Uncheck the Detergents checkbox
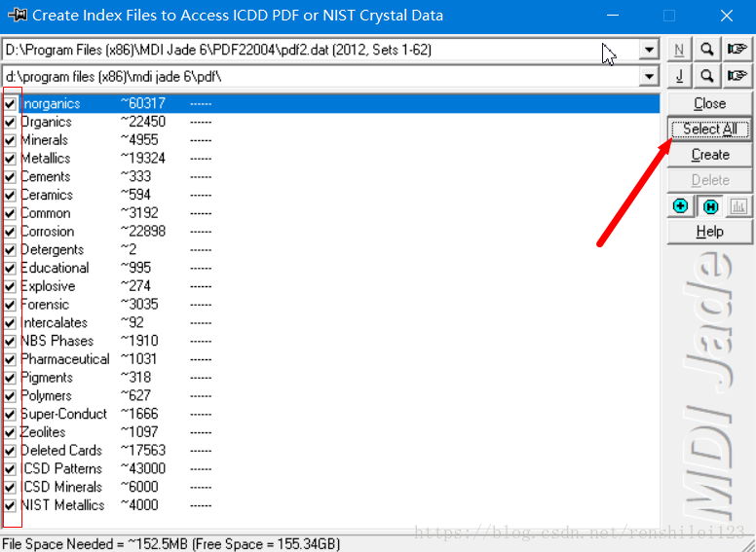 pyautogui.click(x=10, y=250)
